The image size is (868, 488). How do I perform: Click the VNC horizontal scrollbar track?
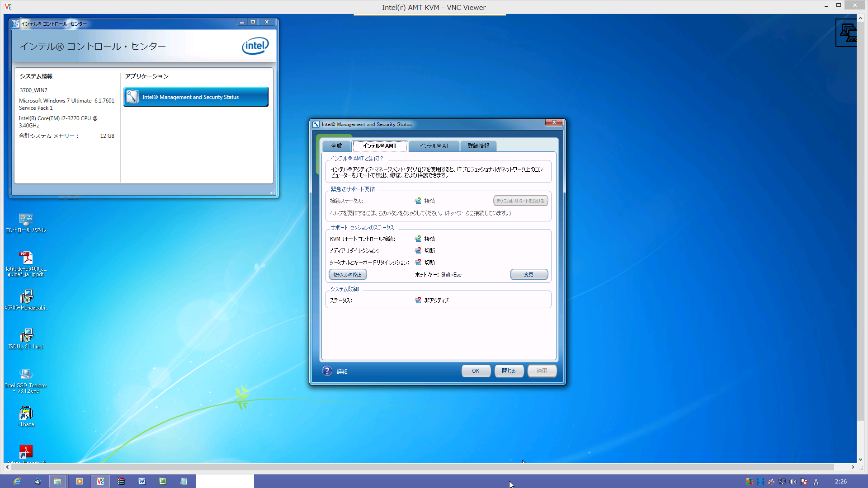843,467
